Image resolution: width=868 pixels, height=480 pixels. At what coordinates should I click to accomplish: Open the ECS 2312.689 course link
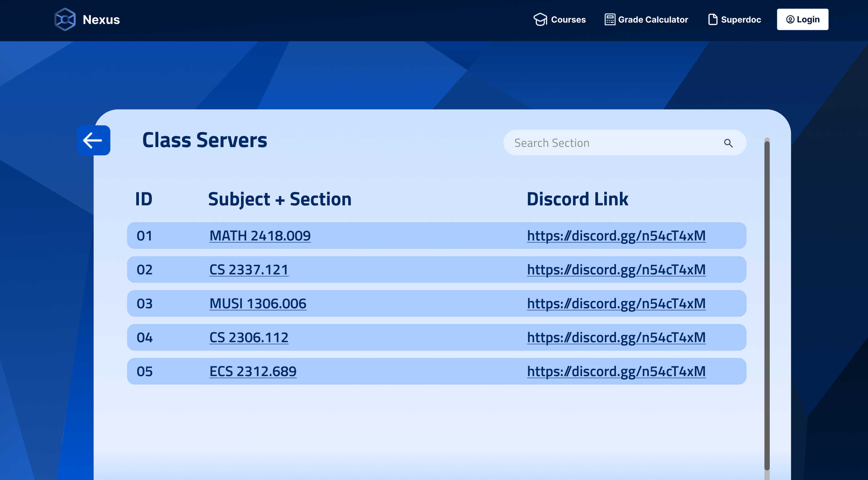pyautogui.click(x=253, y=371)
